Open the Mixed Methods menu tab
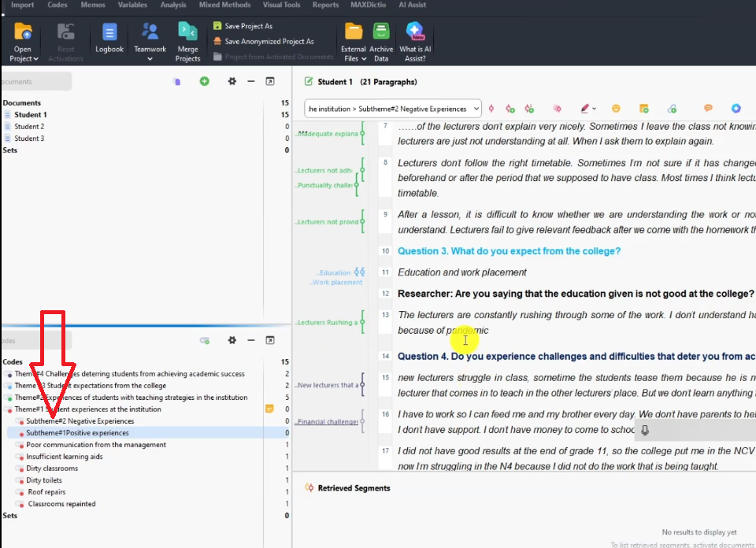The height and width of the screenshot is (548, 756). click(224, 5)
